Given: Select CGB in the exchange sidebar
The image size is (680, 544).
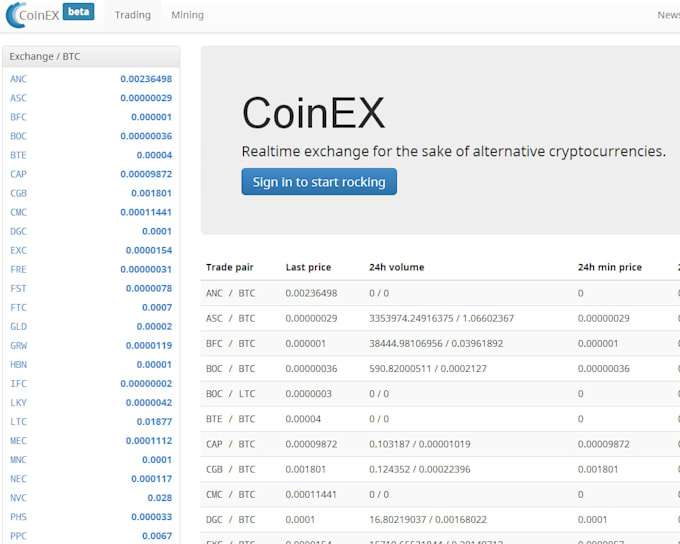Looking at the screenshot, I should (x=19, y=193).
